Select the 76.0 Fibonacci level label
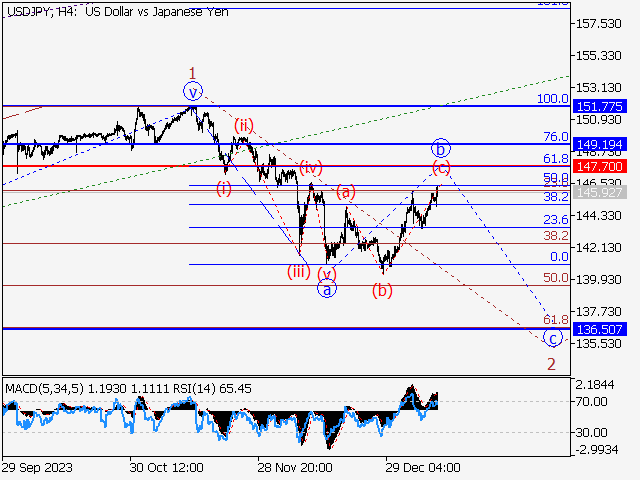Screen dimensions: 640x480 556,137
